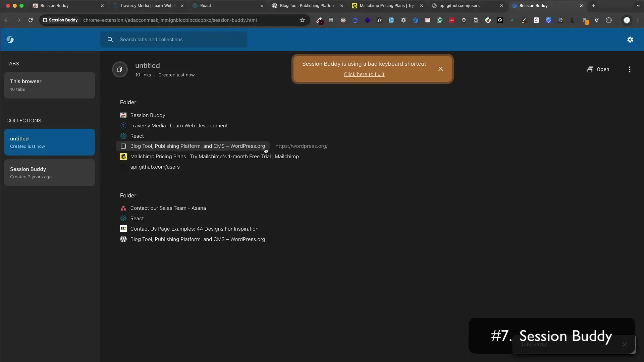Viewport: 644px width, 362px height.
Task: Click the search magnifier icon
Action: tap(110, 40)
